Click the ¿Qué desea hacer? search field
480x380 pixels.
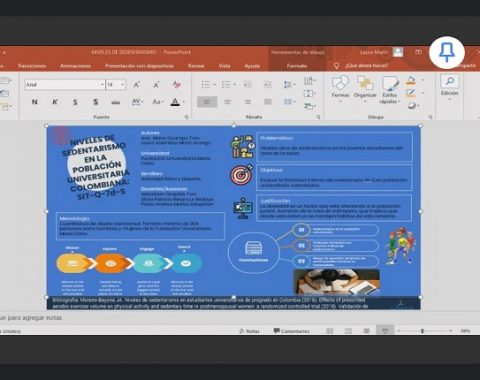point(367,66)
